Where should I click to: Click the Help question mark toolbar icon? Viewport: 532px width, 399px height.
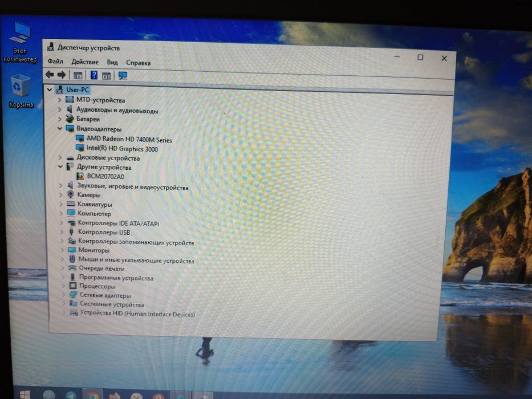point(94,75)
